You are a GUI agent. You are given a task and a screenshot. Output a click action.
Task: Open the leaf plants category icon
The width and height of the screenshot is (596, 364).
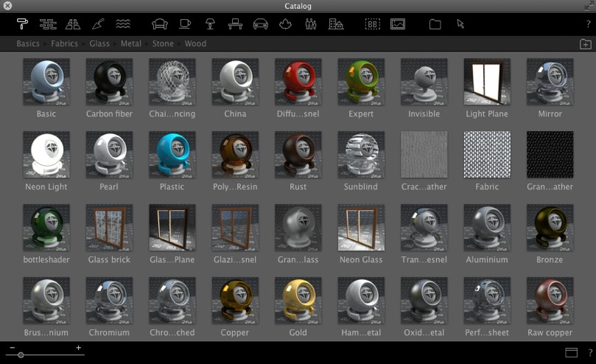coord(285,24)
